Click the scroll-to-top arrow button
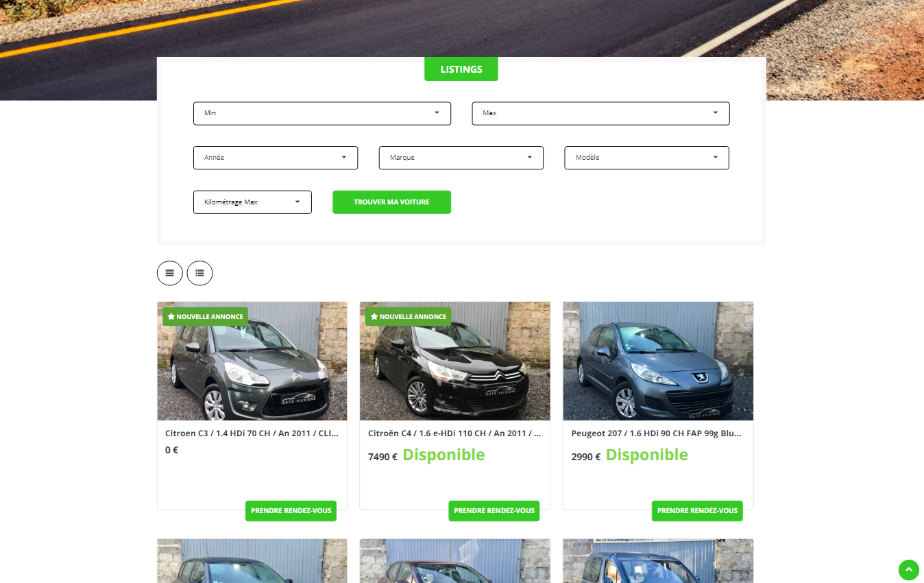Screen dimensions: 924x583 pyautogui.click(x=908, y=570)
